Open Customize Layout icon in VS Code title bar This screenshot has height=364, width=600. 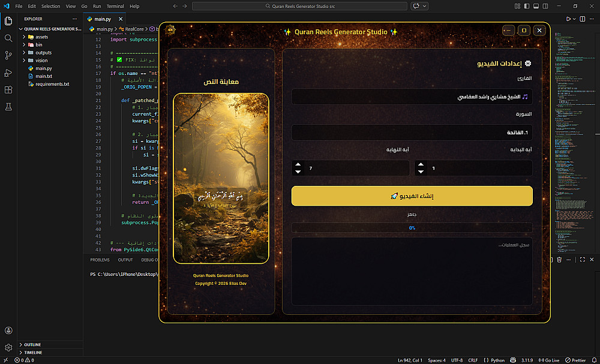(x=517, y=6)
